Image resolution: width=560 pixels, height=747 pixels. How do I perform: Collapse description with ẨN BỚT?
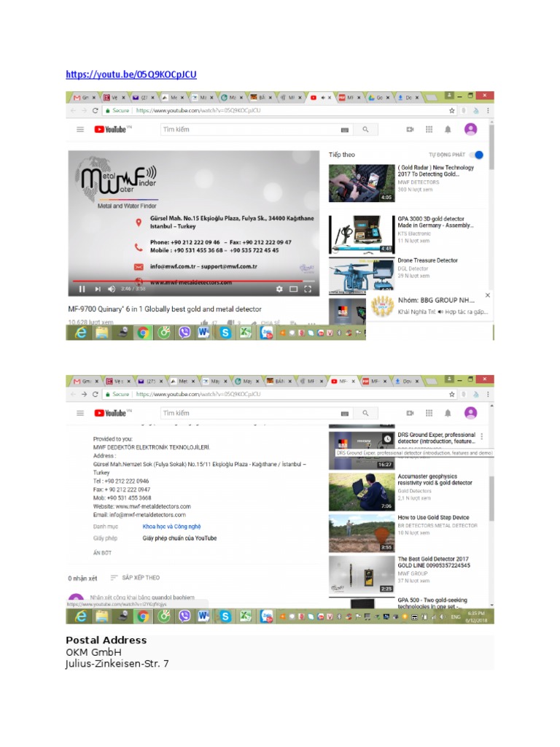point(102,553)
